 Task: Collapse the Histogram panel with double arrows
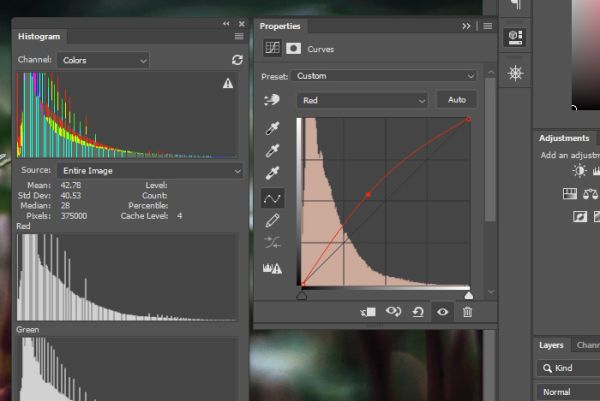(226, 24)
